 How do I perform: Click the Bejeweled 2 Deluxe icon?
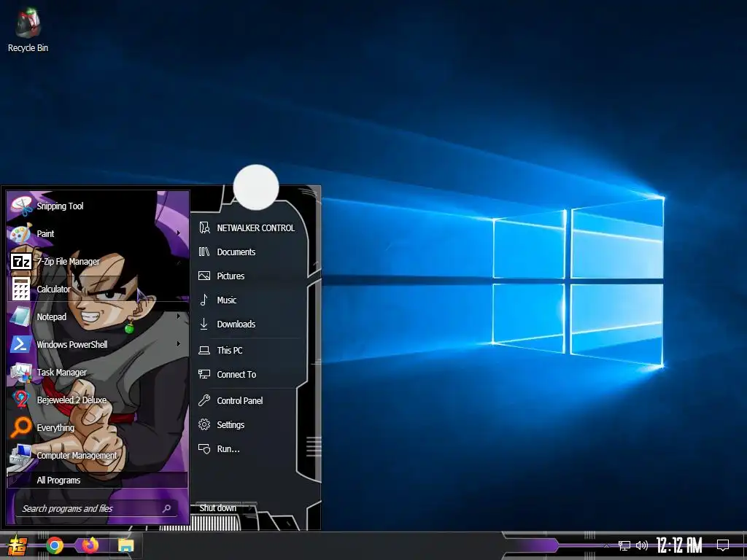point(21,400)
